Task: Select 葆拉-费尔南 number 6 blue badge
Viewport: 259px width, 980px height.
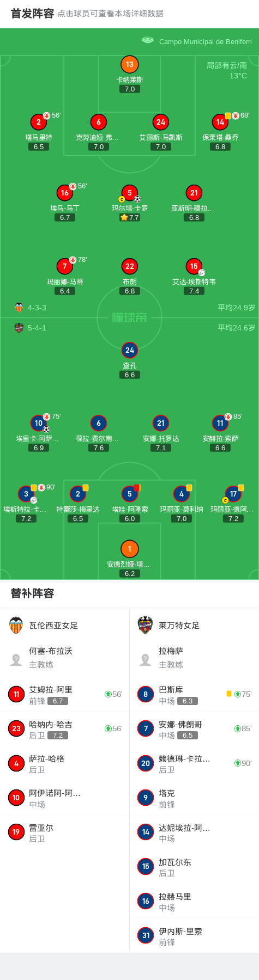Action: point(98,423)
